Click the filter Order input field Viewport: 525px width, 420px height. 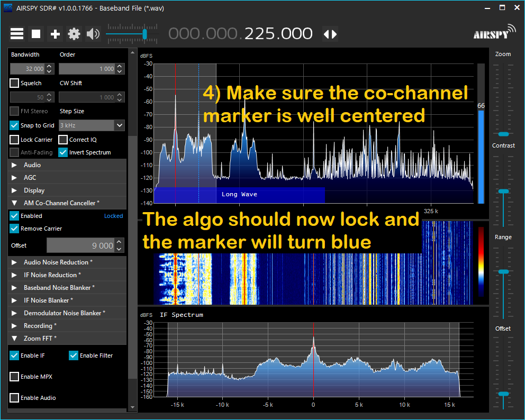coord(87,69)
